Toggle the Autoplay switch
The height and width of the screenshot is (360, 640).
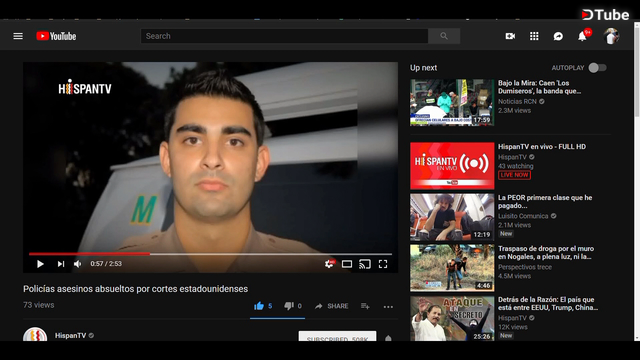598,68
